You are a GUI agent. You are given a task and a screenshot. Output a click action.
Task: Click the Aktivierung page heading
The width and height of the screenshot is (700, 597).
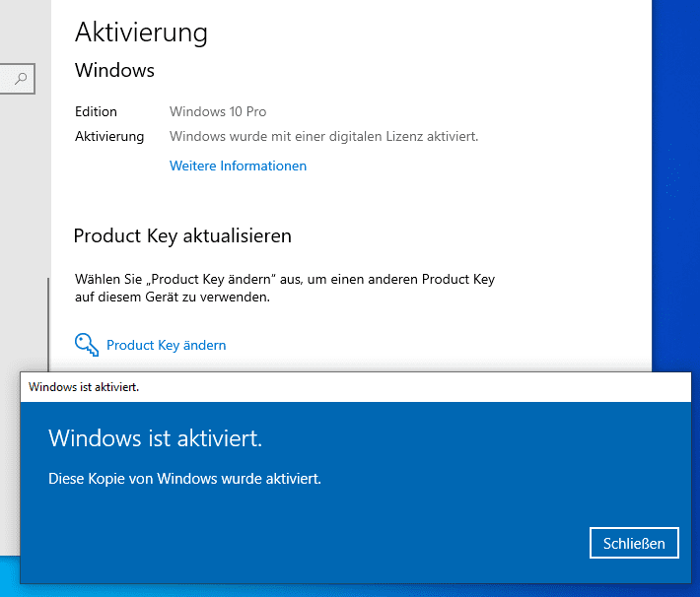141,33
